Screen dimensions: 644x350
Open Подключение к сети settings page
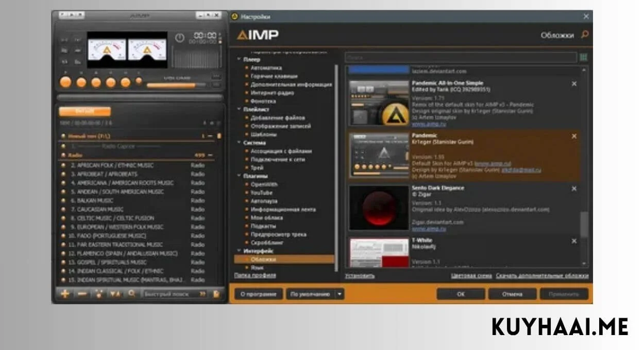(278, 160)
